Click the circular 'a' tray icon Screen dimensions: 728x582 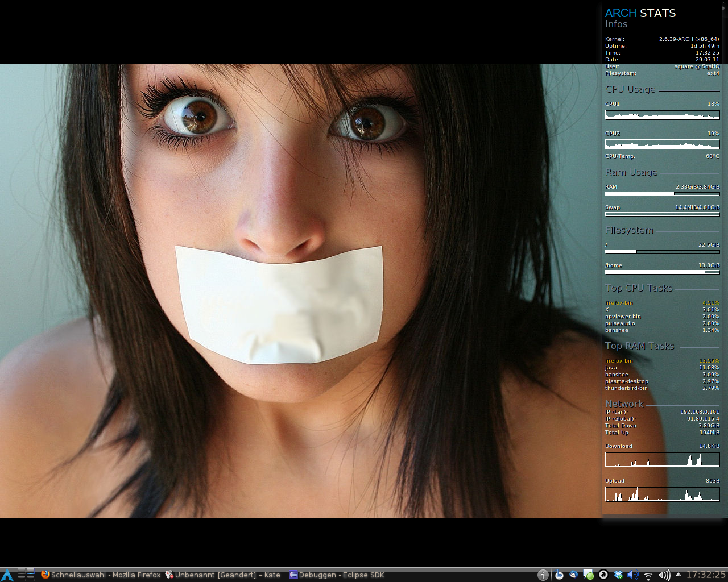point(603,575)
